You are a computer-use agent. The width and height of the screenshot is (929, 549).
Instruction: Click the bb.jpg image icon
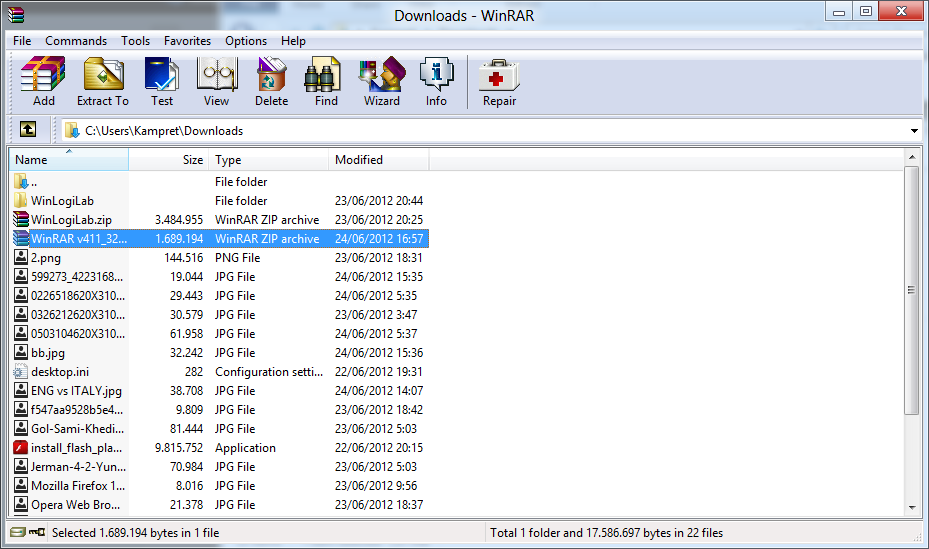[21, 352]
